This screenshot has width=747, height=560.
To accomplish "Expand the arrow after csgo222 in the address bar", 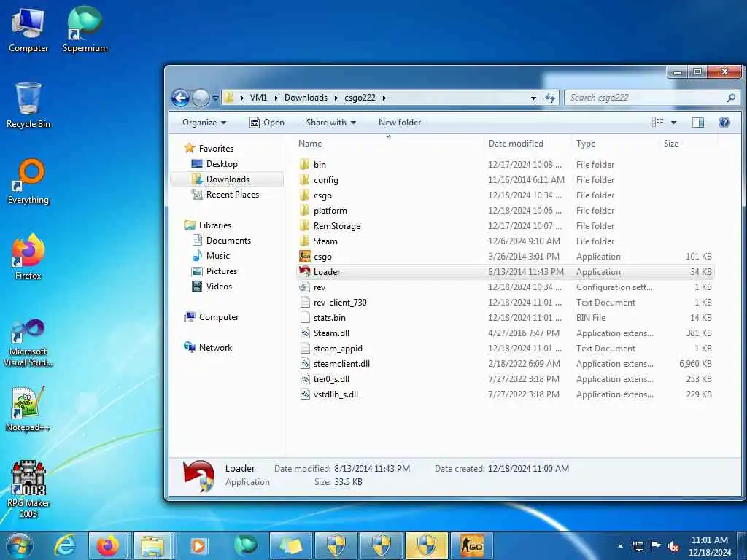I will pyautogui.click(x=384, y=98).
